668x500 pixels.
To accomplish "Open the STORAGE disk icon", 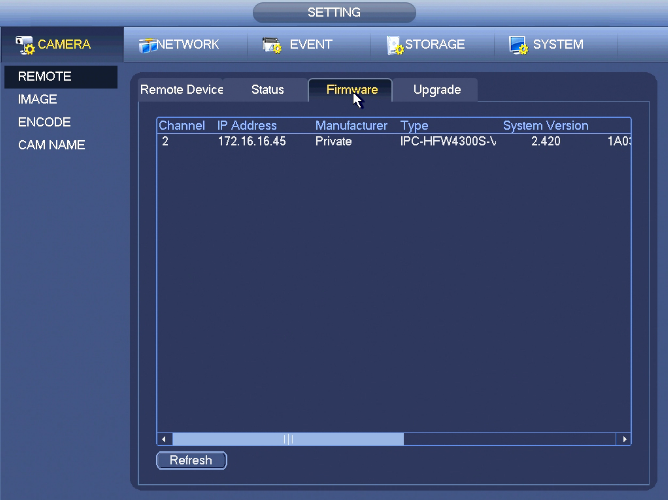I will (x=395, y=45).
